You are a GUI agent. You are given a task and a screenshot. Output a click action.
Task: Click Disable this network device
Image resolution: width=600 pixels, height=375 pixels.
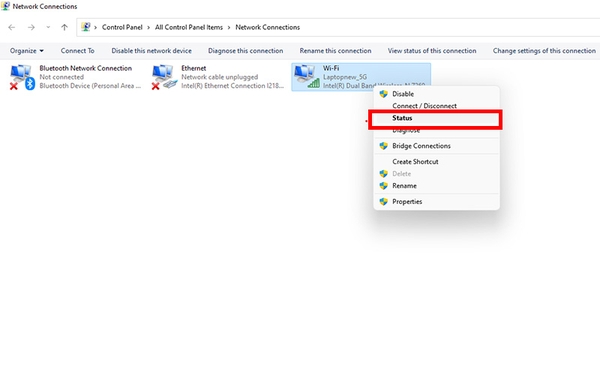click(152, 51)
